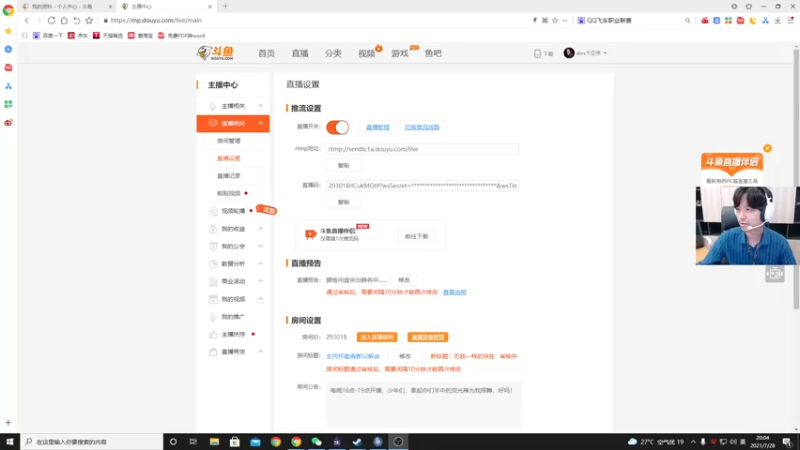Open 分类 in top navigation
Viewport: 800px width, 450px height.
click(333, 53)
